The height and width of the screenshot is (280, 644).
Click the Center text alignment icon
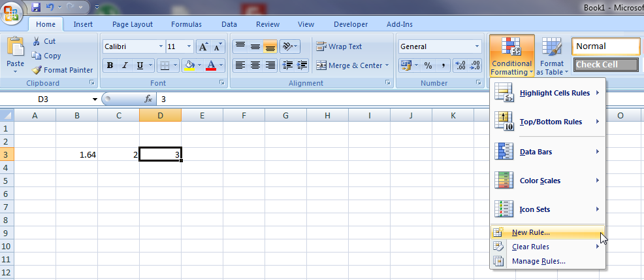coord(255,65)
